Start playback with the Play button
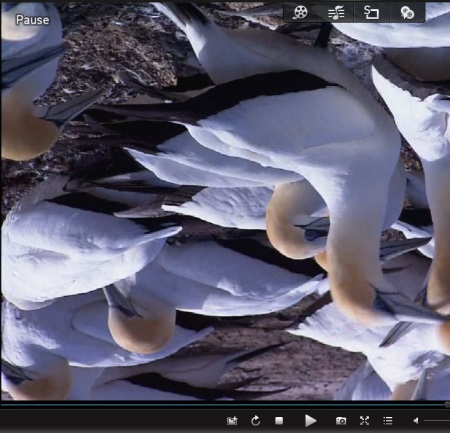450x433 pixels. (x=310, y=421)
